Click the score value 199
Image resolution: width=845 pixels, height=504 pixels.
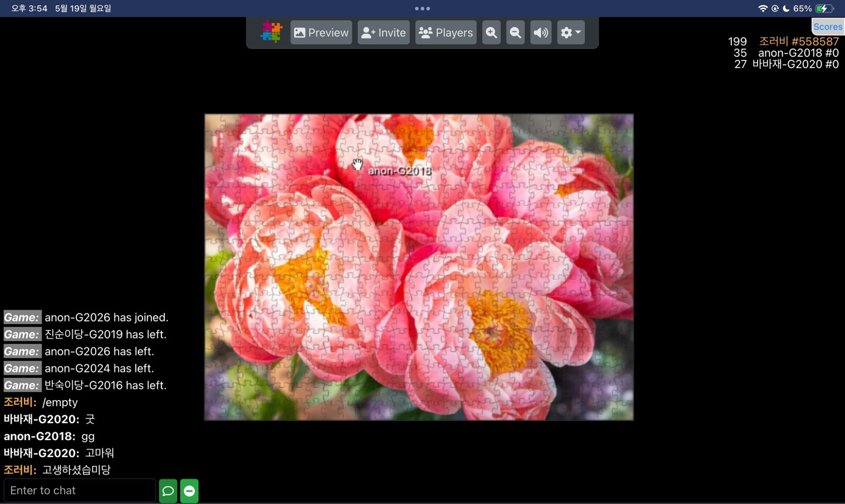click(x=737, y=42)
